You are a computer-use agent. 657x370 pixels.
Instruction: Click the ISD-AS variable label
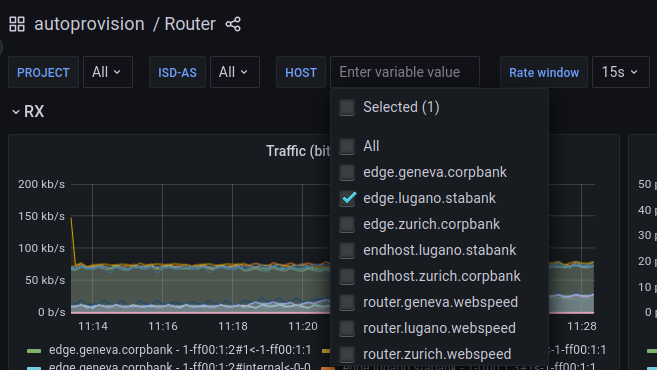177,72
